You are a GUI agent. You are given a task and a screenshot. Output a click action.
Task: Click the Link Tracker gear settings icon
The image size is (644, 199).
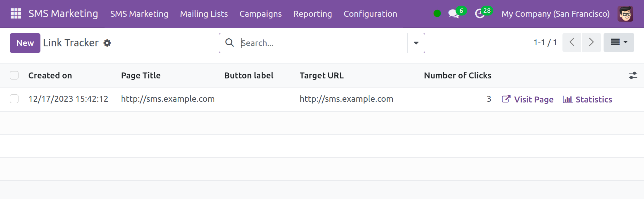point(107,43)
